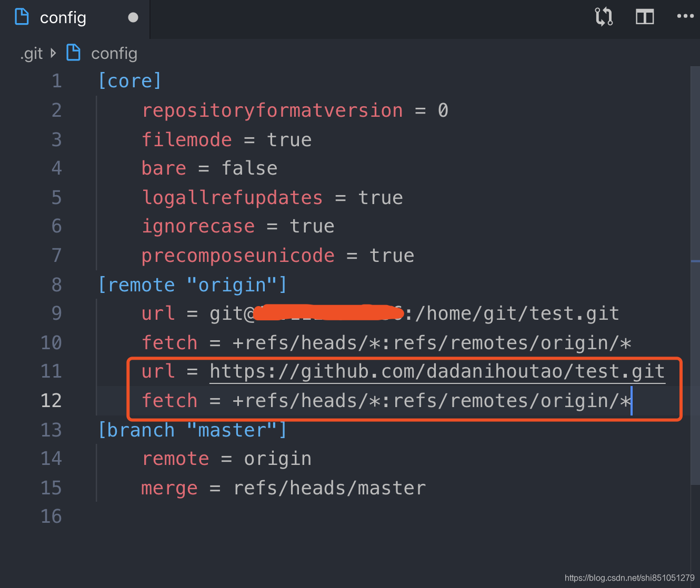Open the More Actions ellipsis menu
Viewport: 700px width, 588px height.
pyautogui.click(x=685, y=16)
